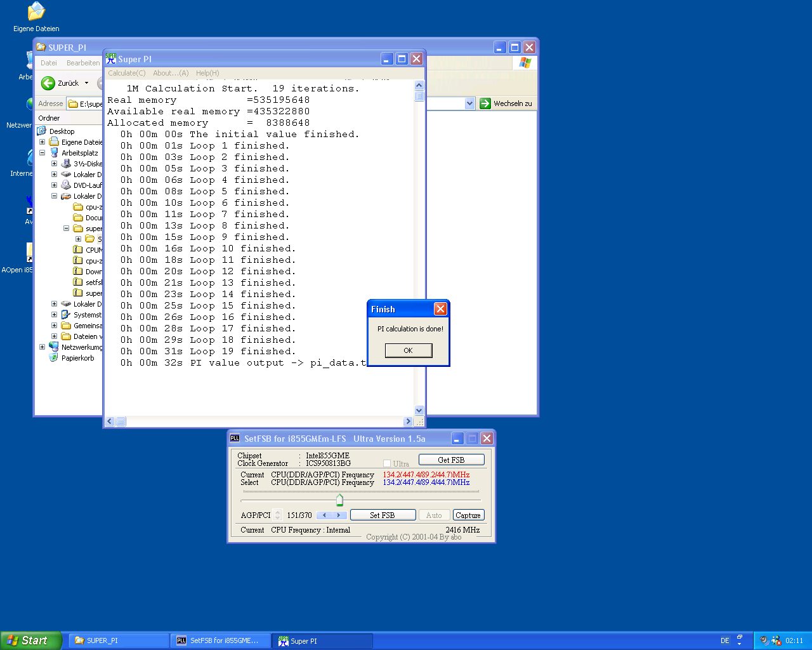This screenshot has width=812, height=650.
Task: Click the Capture button in SetFSB
Action: (468, 515)
